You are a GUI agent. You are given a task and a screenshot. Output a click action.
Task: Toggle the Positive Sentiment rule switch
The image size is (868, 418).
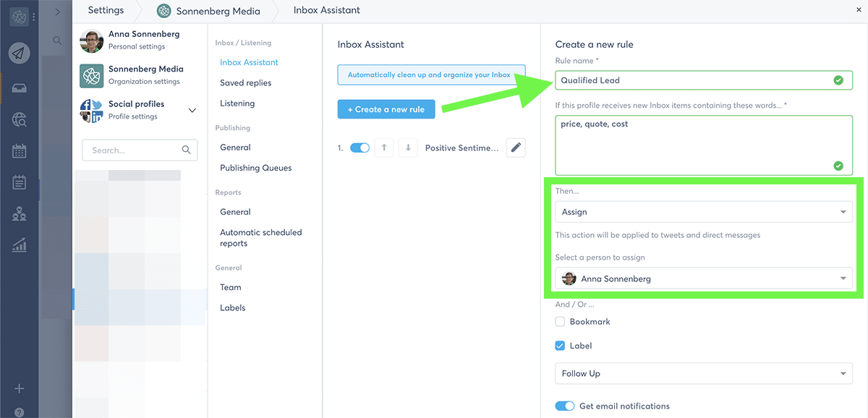[x=359, y=148]
